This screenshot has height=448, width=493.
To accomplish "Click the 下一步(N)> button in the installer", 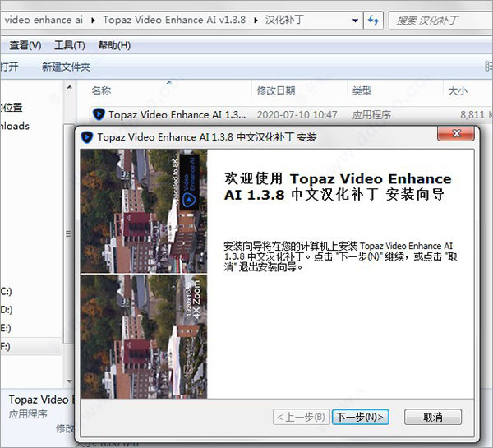I will pos(361,417).
